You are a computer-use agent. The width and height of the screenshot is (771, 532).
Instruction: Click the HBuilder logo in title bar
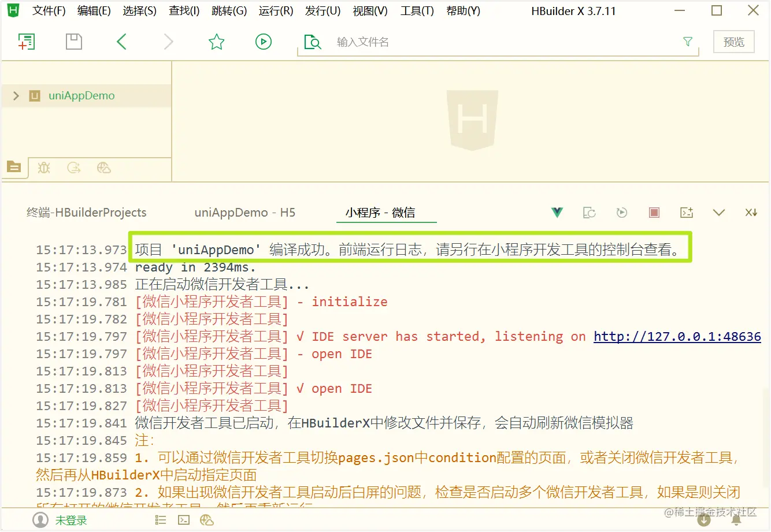13,10
